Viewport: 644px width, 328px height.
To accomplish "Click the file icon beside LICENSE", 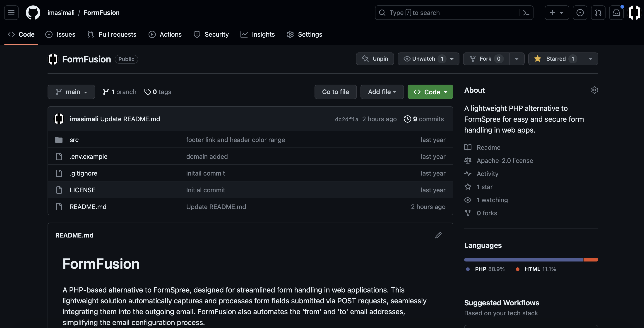I will [x=59, y=190].
